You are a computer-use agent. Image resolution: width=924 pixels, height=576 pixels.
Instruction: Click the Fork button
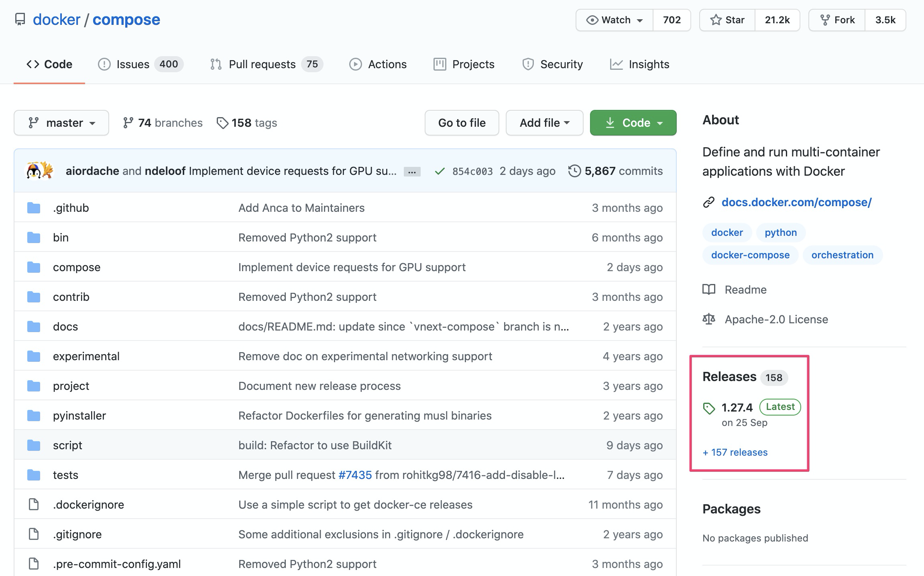[x=837, y=20]
